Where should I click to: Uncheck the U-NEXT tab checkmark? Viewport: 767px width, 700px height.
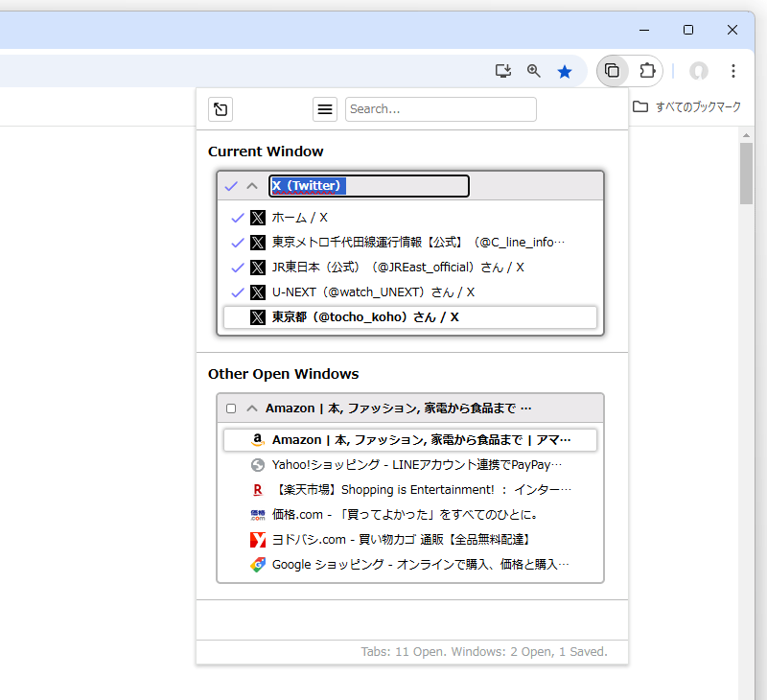(x=238, y=292)
